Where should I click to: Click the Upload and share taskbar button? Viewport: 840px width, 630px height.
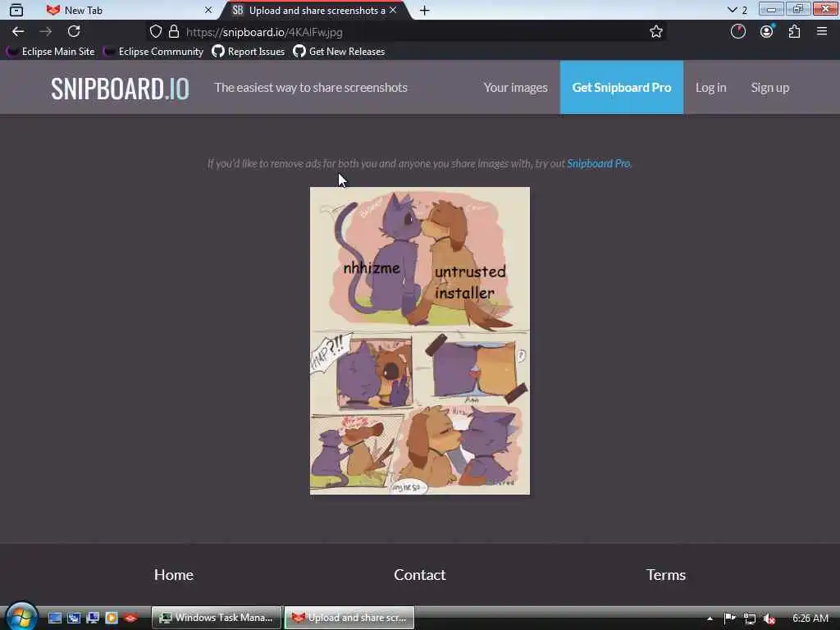tap(349, 618)
